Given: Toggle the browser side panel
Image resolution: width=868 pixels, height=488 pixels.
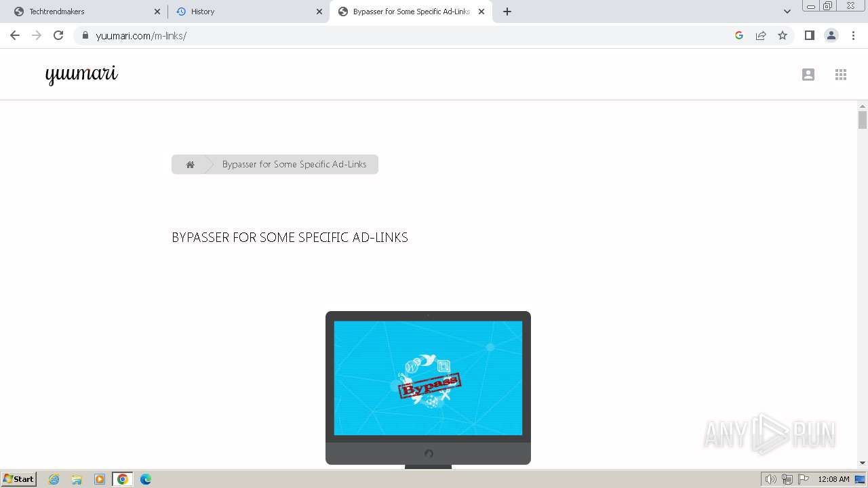Looking at the screenshot, I should pos(809,35).
